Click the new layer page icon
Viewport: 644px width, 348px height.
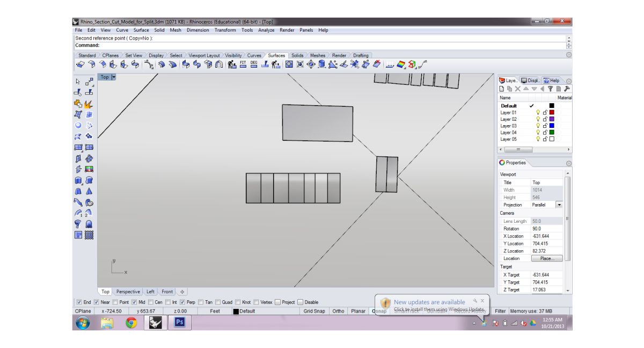502,89
